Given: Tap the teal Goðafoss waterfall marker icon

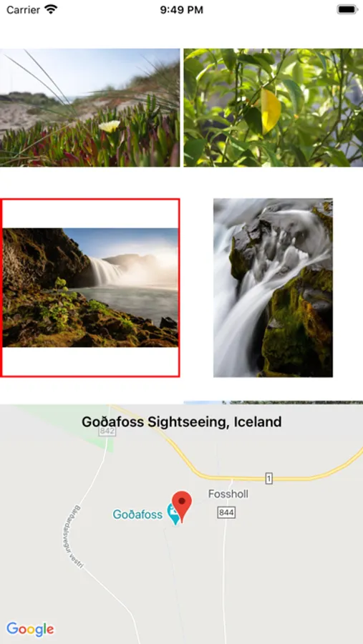Looking at the screenshot, I should coord(173,514).
